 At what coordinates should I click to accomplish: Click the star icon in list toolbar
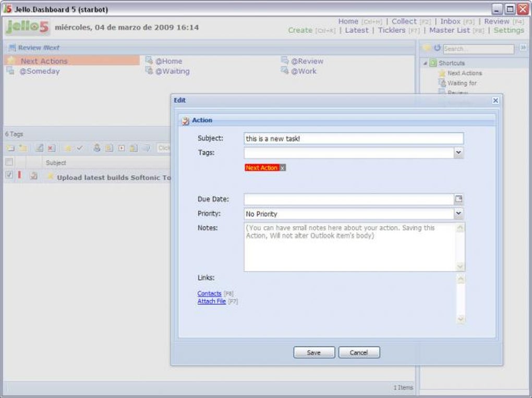click(x=68, y=148)
